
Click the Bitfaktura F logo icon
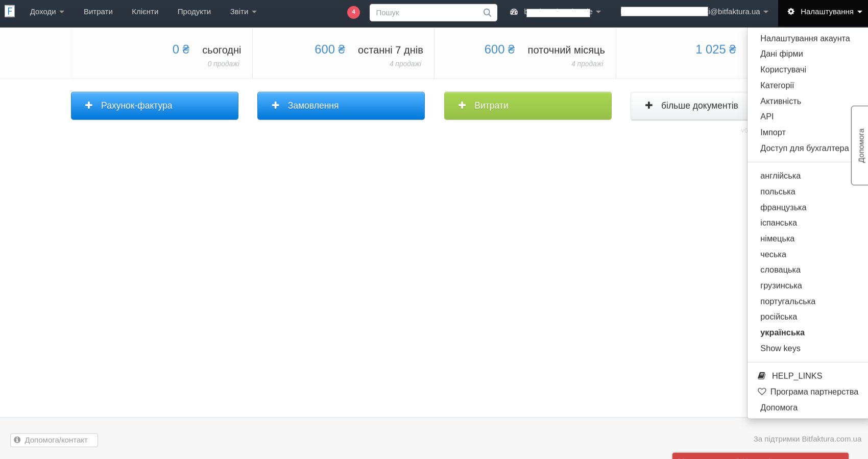9,11
